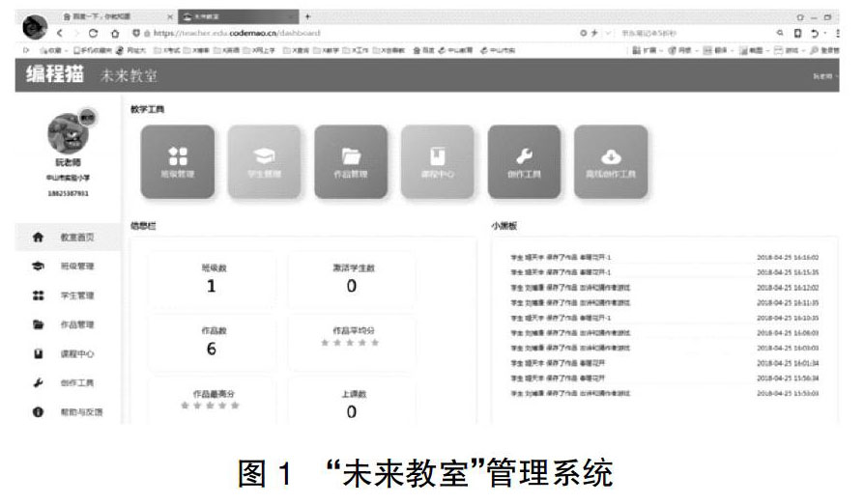Click the 未来教室 header title

click(x=129, y=75)
